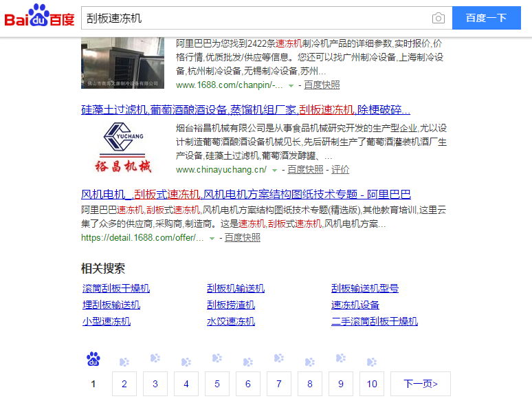The height and width of the screenshot is (412, 532).
Task: Expand dropdown arrow beside detail.1688.com link
Action: click(212, 238)
